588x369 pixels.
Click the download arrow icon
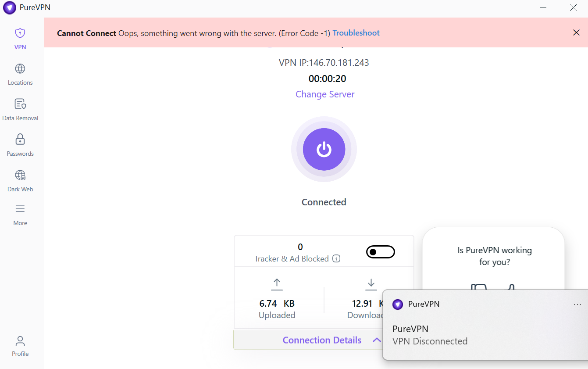(x=371, y=284)
